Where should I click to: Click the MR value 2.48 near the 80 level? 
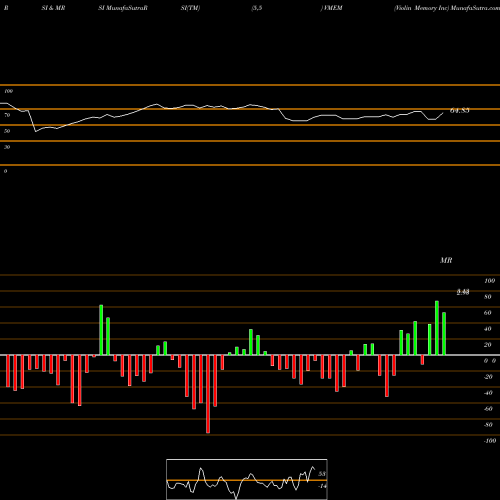463,292
